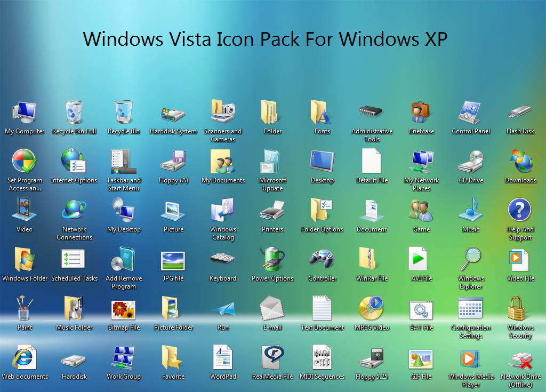Select the Desktop icon
Image resolution: width=546 pixels, height=392 pixels.
tap(322, 161)
